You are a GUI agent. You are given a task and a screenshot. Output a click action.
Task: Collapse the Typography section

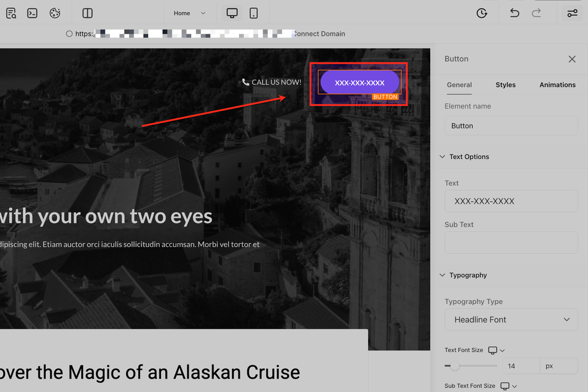point(442,276)
